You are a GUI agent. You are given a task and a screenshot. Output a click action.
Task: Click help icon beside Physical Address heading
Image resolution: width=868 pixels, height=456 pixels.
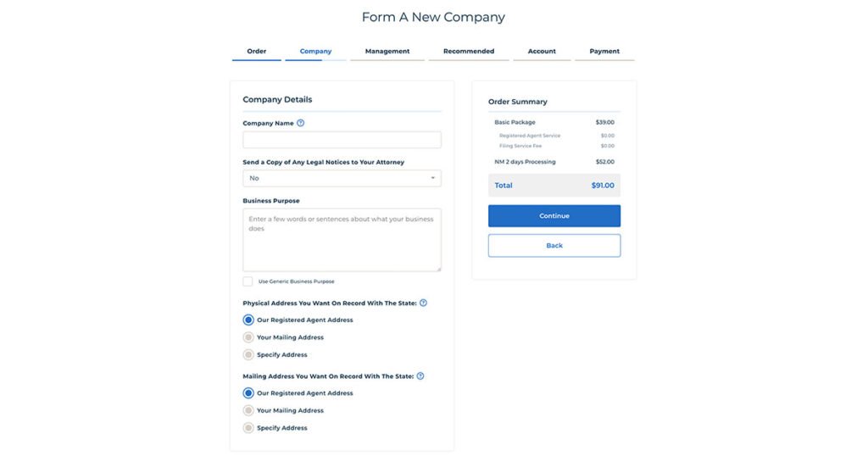[x=423, y=303]
